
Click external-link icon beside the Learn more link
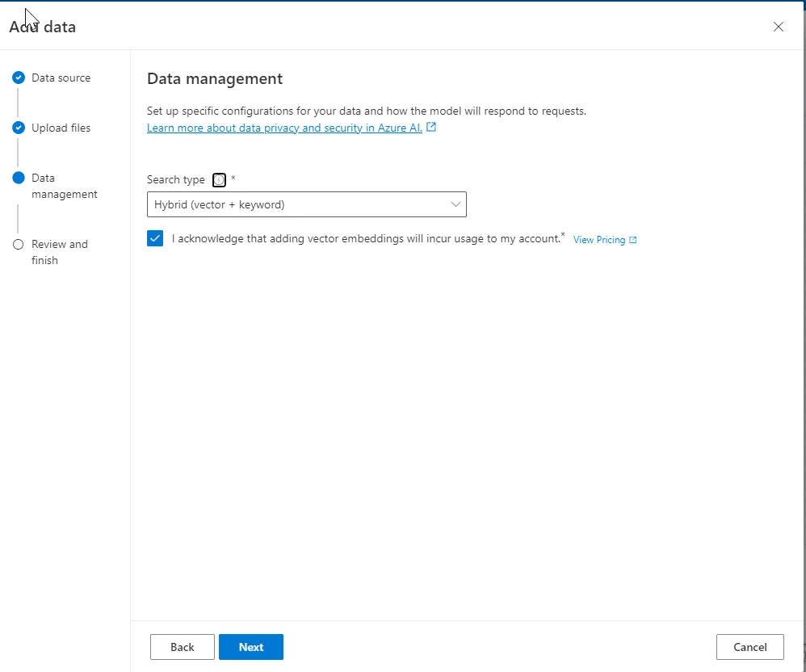pyautogui.click(x=431, y=128)
